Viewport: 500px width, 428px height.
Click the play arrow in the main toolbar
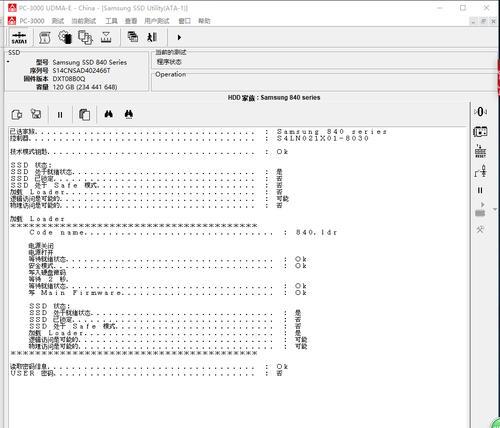click(x=179, y=37)
